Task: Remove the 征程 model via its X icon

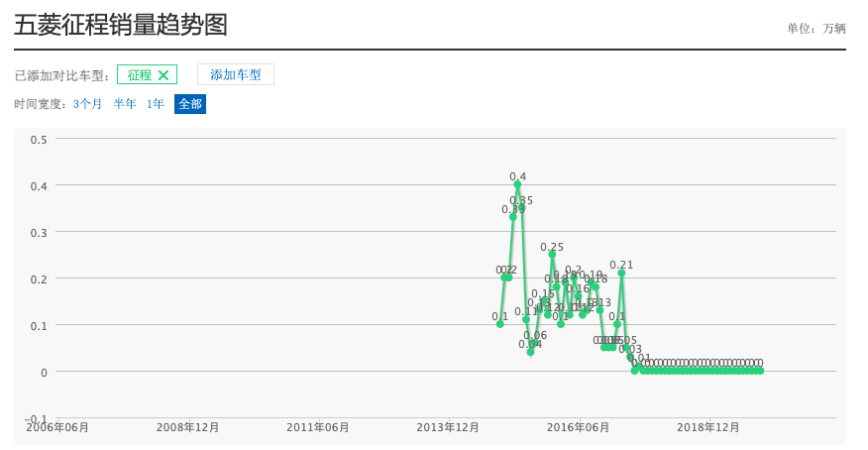Action: 163,75
